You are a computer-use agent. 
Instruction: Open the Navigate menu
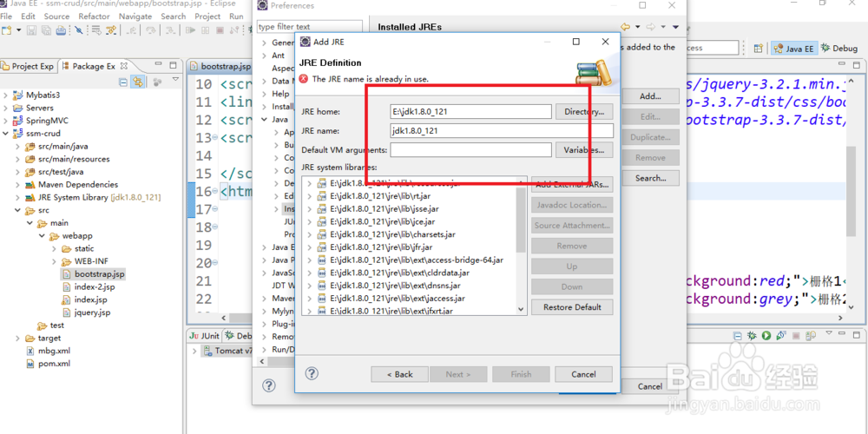[x=135, y=16]
